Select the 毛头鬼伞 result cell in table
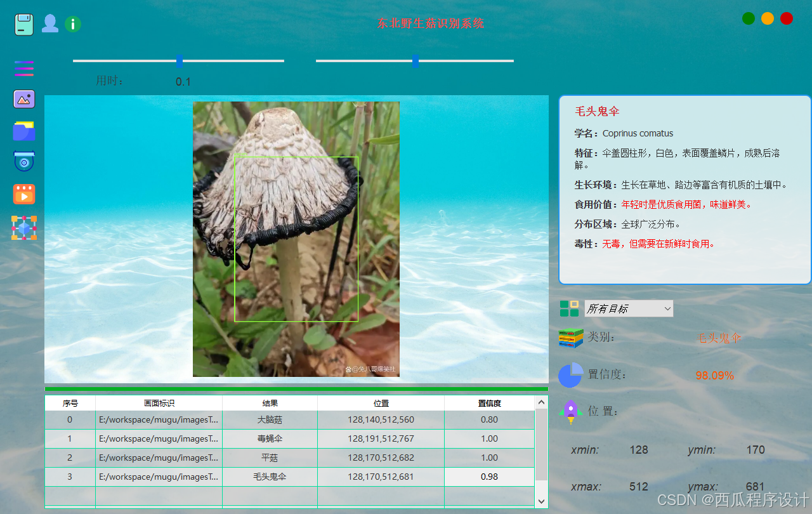Viewport: 812px width, 514px height. tap(270, 477)
